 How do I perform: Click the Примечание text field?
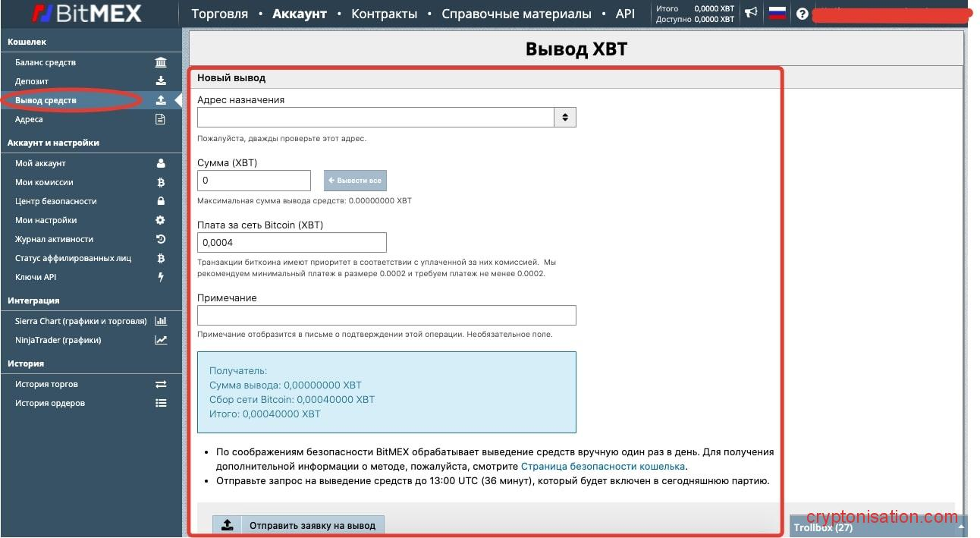[x=386, y=315]
